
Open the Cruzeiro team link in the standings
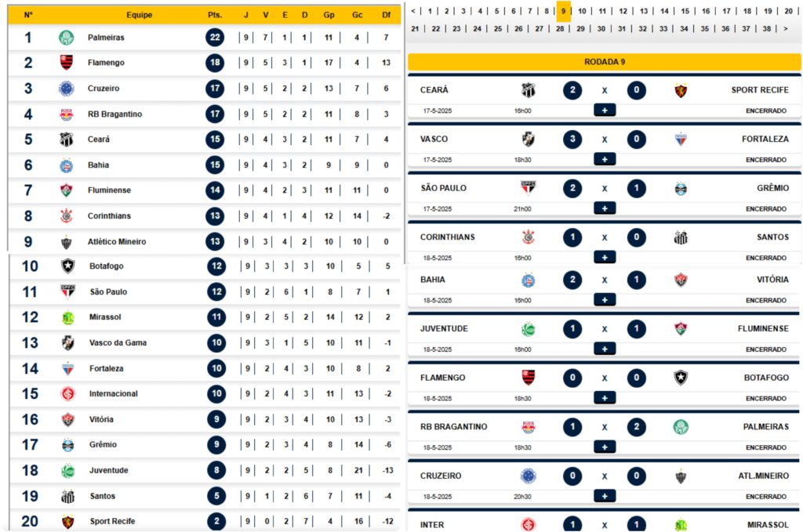pos(104,88)
